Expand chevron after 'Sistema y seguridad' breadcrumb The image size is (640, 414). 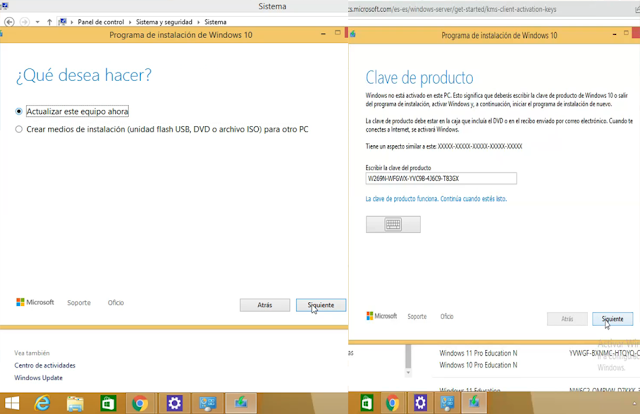click(198, 22)
